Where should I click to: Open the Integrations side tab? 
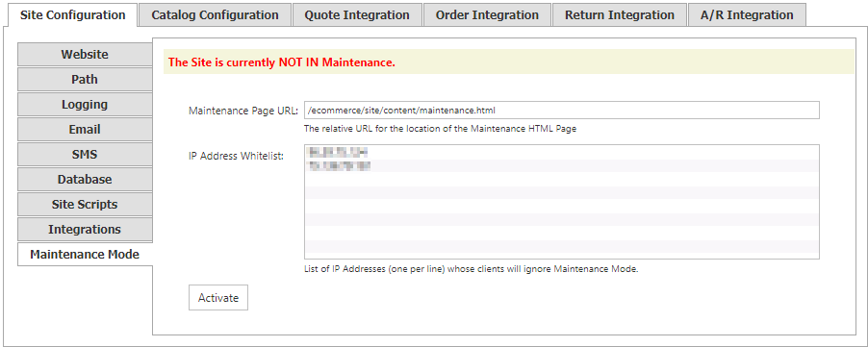[x=85, y=229]
